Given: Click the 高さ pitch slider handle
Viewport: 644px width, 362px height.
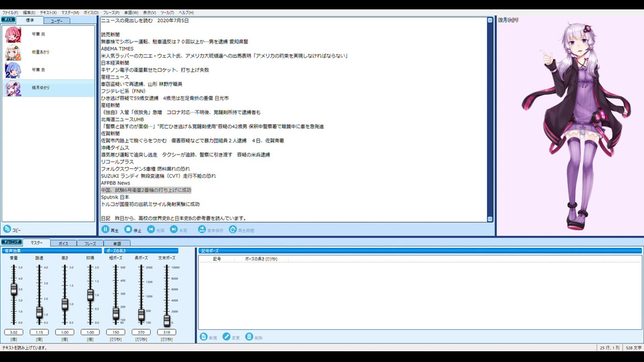Looking at the screenshot, I should tap(64, 304).
